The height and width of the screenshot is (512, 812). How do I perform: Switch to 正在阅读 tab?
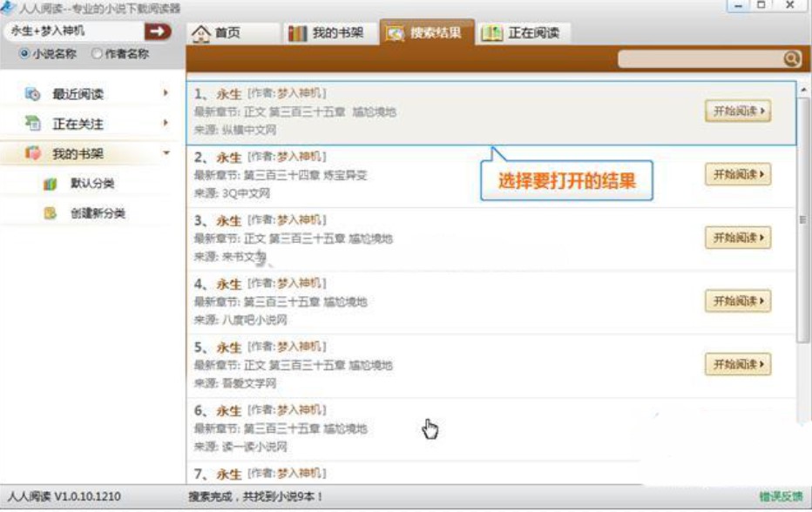pyautogui.click(x=524, y=33)
